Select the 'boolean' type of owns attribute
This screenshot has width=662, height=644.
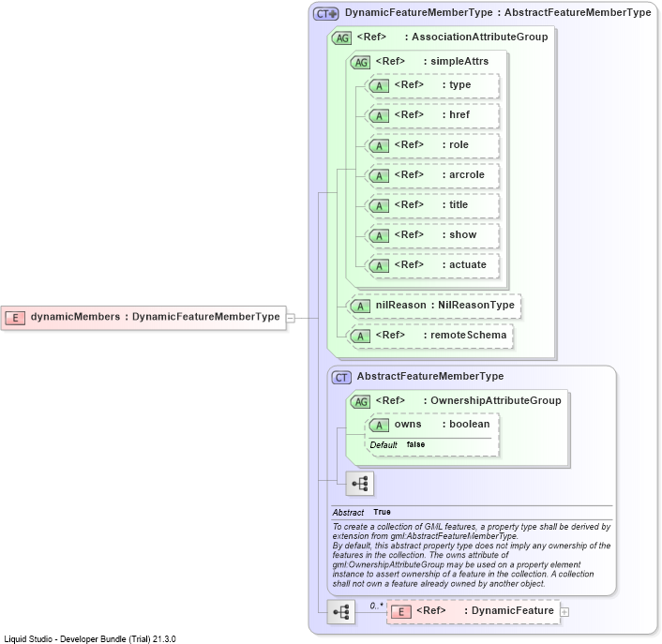[470, 424]
